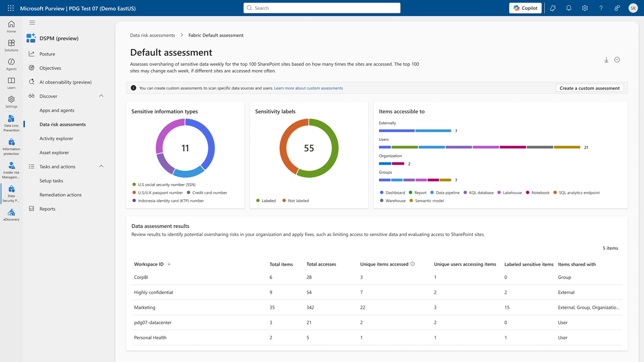Download the assessment using the download icon
This screenshot has height=362, width=644.
point(606,60)
